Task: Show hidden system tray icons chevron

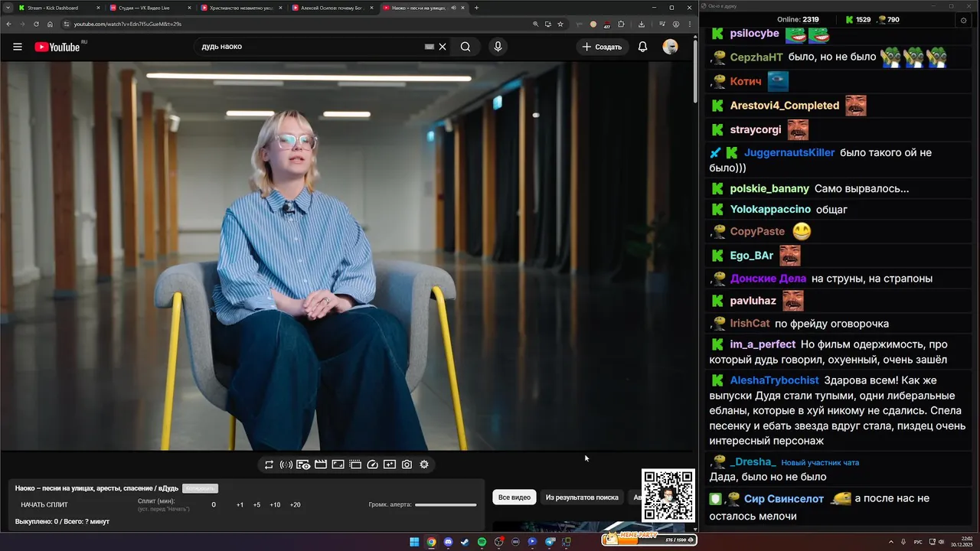Action: coord(892,542)
